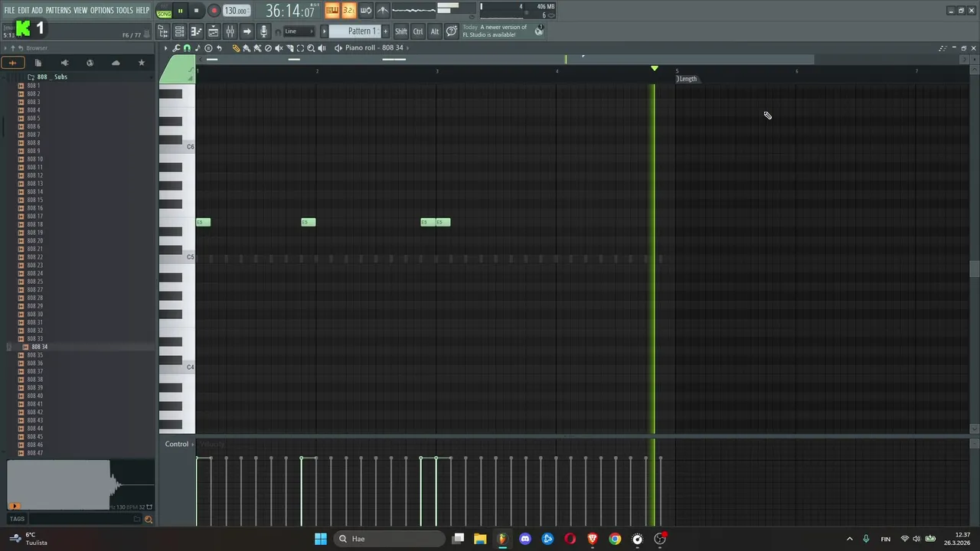Click the browser search magnifier icon

149,520
